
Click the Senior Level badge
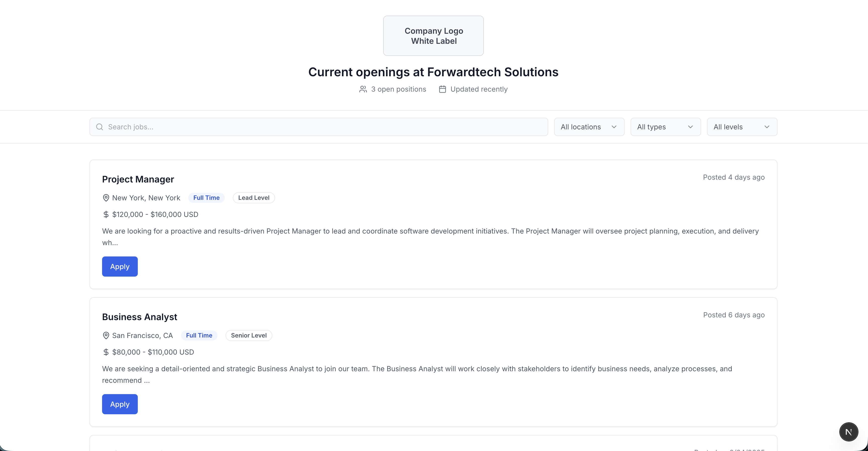pos(249,335)
